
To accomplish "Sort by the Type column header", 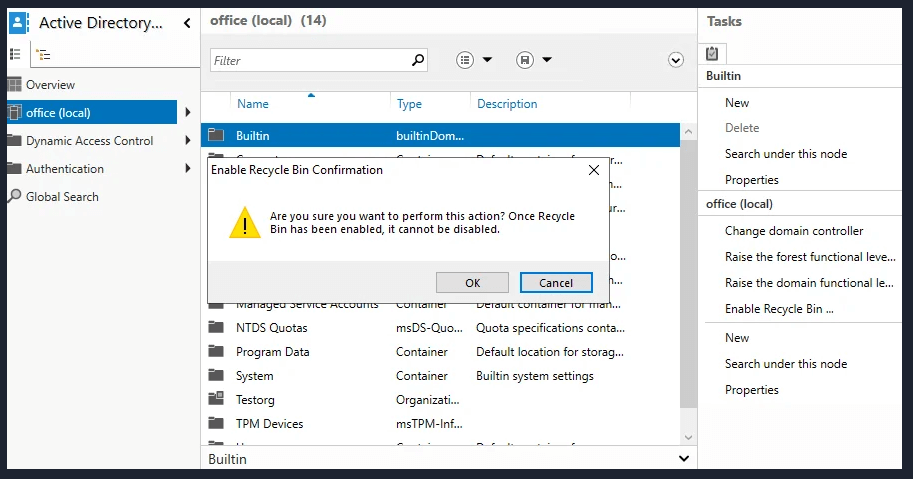I will [409, 104].
